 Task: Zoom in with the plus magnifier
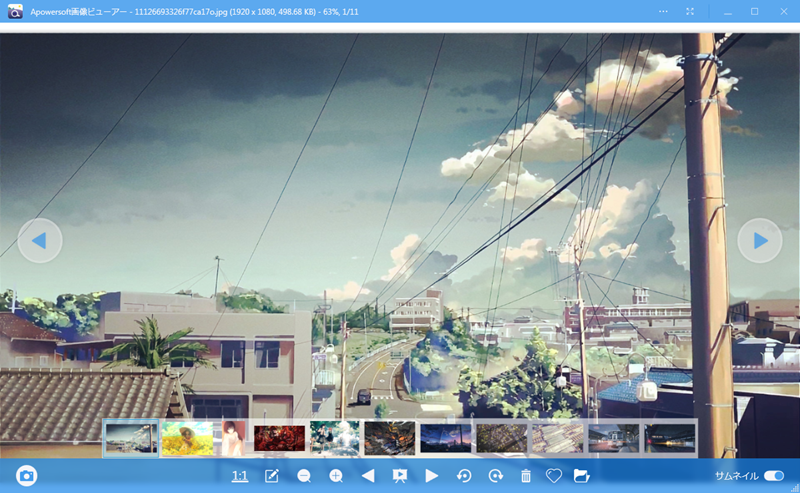pos(336,476)
